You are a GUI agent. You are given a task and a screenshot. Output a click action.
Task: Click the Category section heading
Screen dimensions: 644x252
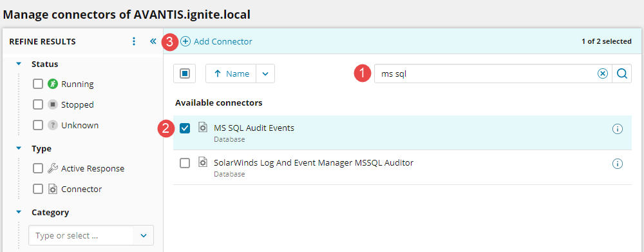50,212
